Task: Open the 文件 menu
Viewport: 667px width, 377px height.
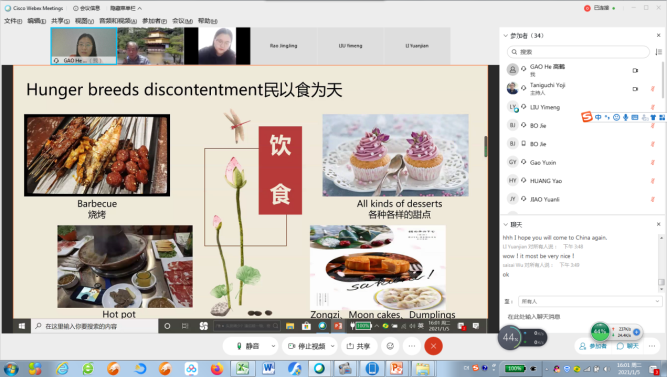Action: (13, 21)
